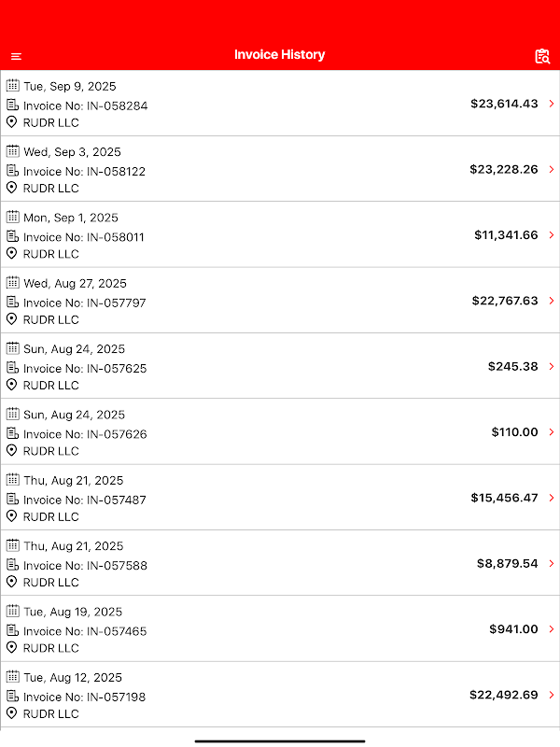The height and width of the screenshot is (747, 560).
Task: Expand invoice IN-058284 with red chevron
Action: (x=552, y=104)
